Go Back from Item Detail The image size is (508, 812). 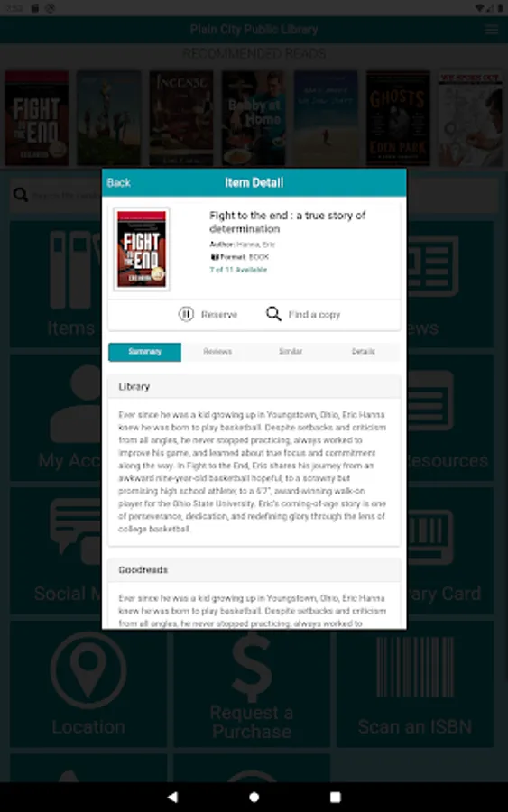118,183
